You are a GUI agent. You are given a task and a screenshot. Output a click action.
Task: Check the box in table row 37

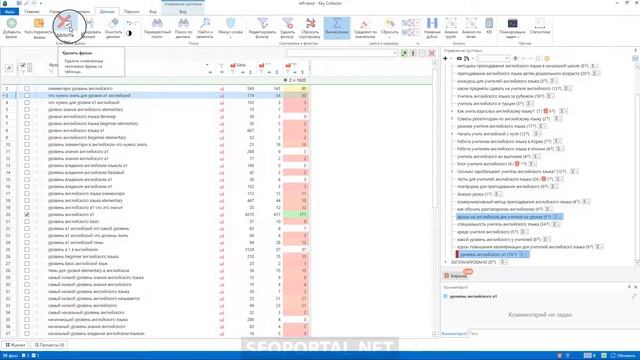[x=27, y=333]
